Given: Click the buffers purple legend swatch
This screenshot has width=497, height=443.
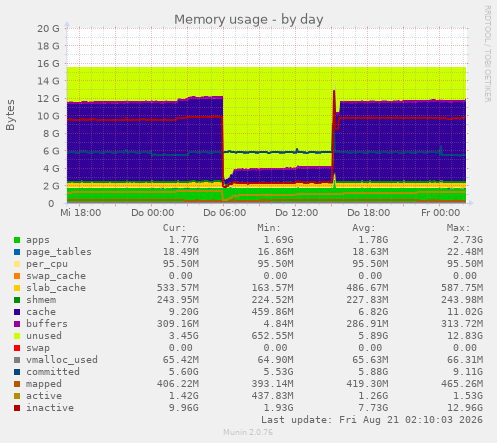Looking at the screenshot, I should pos(17,324).
